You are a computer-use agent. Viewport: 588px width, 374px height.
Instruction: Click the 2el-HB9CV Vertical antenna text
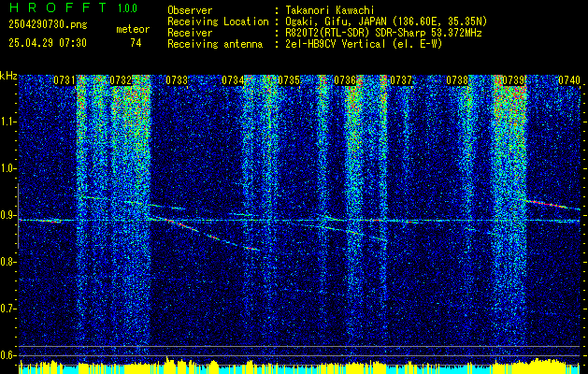364,44
